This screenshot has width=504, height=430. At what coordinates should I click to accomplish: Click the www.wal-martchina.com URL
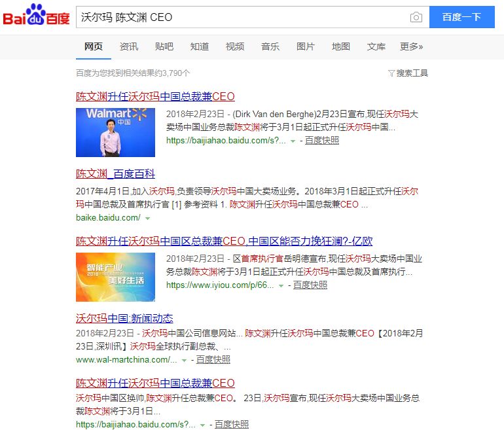click(126, 360)
